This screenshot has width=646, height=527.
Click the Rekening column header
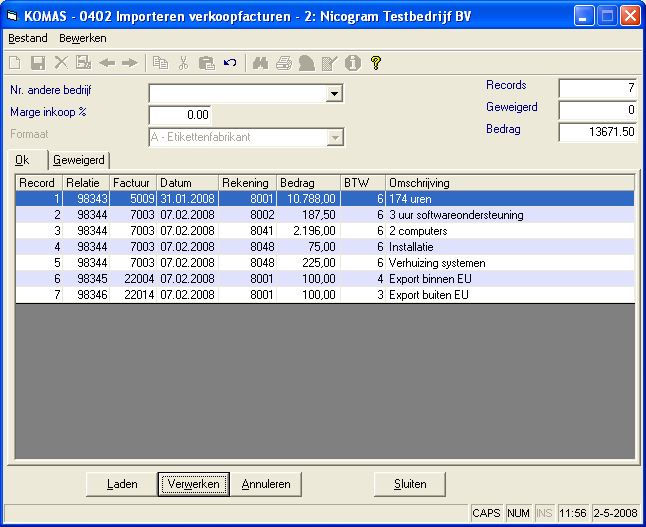pos(248,183)
